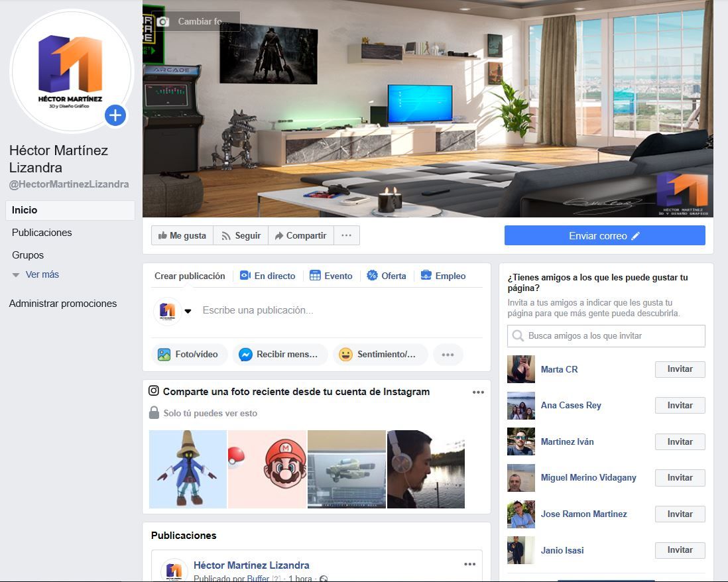Open options menu for the Instagram share card
The height and width of the screenshot is (582, 728).
pyautogui.click(x=478, y=392)
